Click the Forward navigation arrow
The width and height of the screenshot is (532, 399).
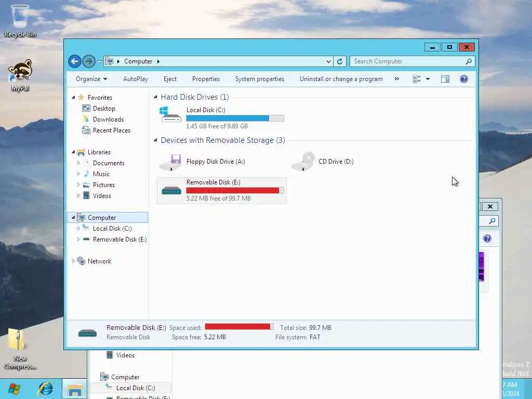[89, 61]
